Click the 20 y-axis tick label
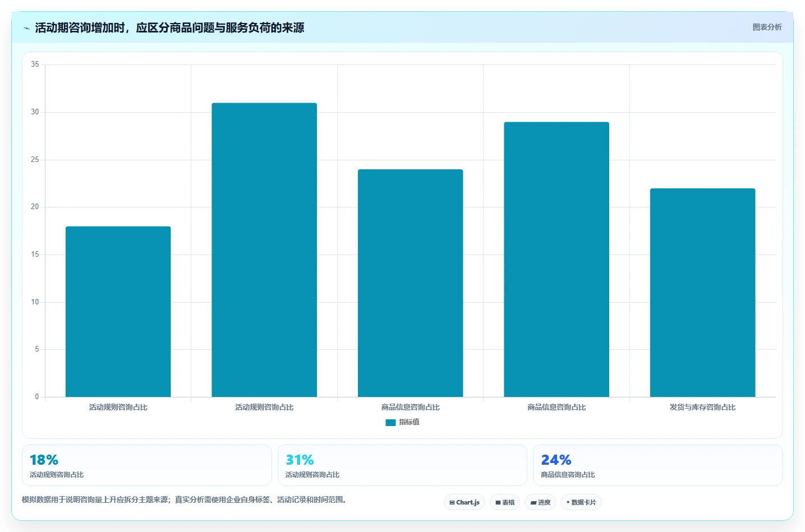805x532 pixels. 35,207
